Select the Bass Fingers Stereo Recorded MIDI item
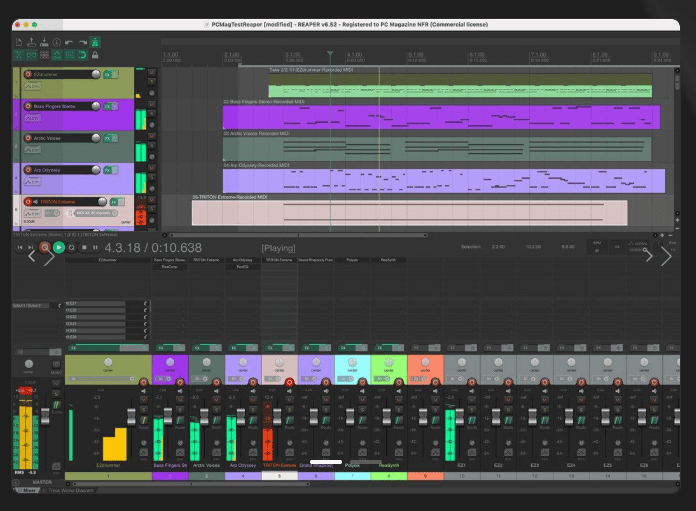Screen dimensions: 696x511 [x=441, y=117]
